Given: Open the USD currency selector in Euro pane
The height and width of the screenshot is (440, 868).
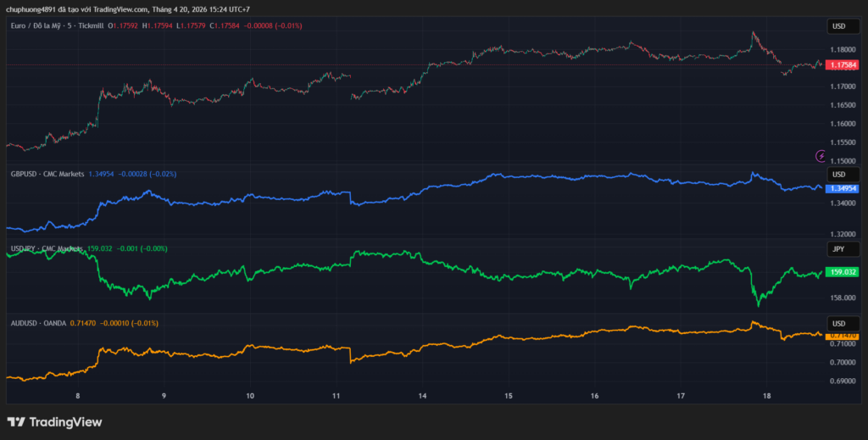Looking at the screenshot, I should click(838, 26).
